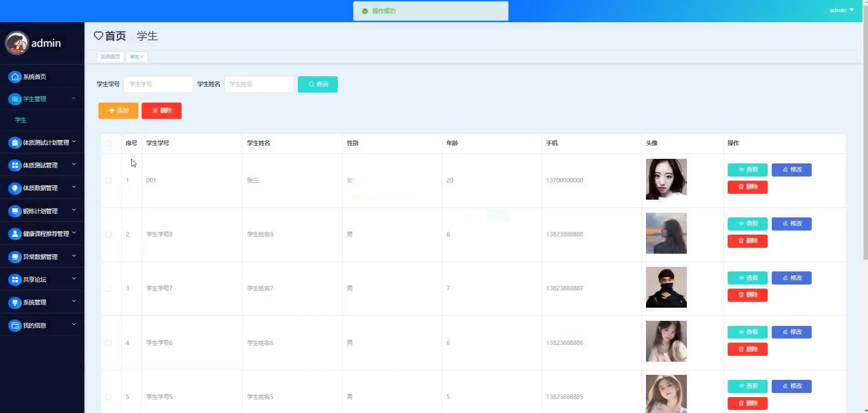The height and width of the screenshot is (413, 868).
Task: Close the 学生 tab with its x
Action: [x=142, y=57]
